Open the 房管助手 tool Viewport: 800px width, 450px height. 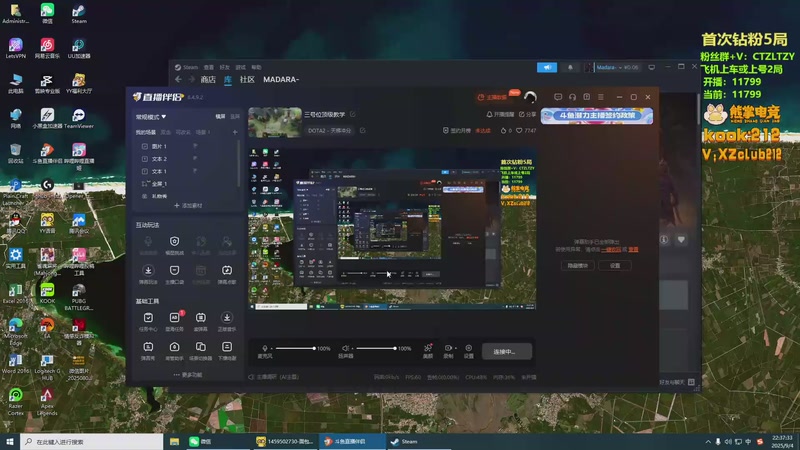point(174,351)
